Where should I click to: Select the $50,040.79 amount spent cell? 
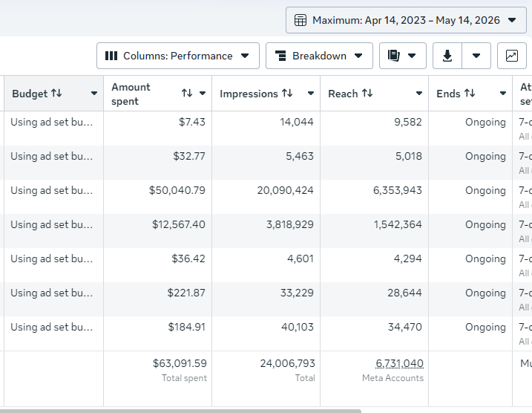point(158,197)
